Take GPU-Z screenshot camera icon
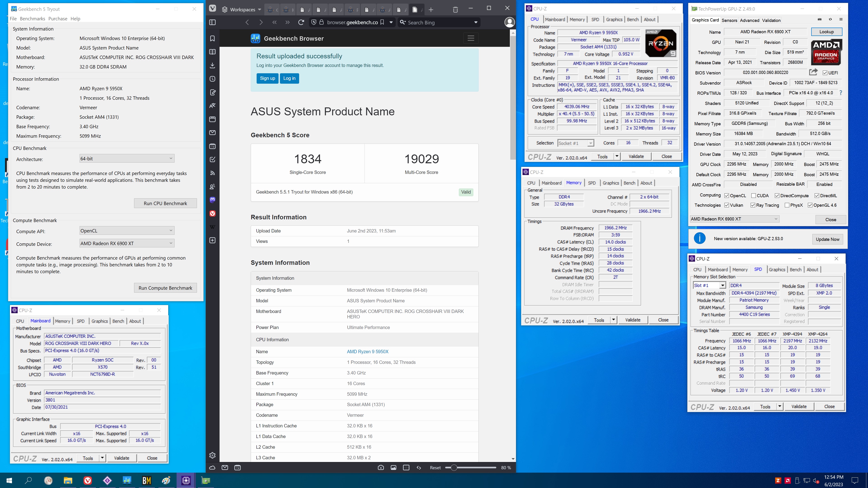This screenshot has width=868, height=488. tap(819, 19)
